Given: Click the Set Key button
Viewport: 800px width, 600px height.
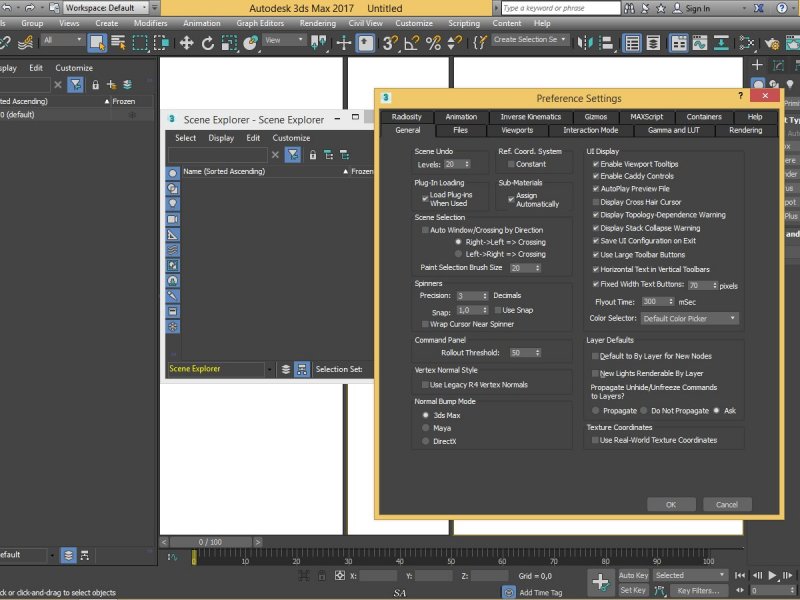Looking at the screenshot, I should 633,590.
